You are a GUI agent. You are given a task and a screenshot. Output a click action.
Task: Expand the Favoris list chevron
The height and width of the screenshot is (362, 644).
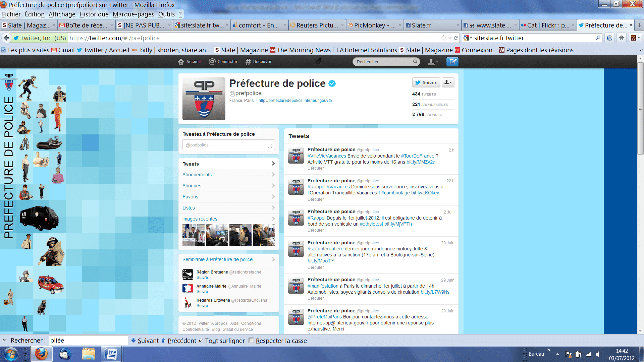coord(273,197)
